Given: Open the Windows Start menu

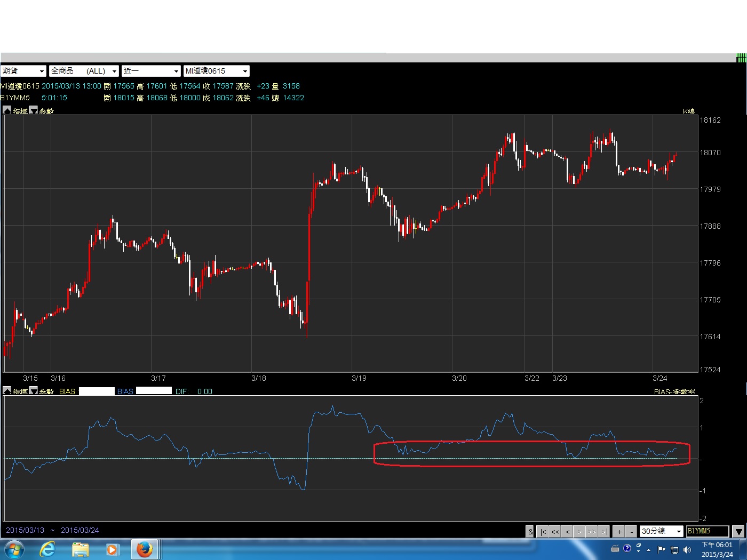Looking at the screenshot, I should 13,549.
